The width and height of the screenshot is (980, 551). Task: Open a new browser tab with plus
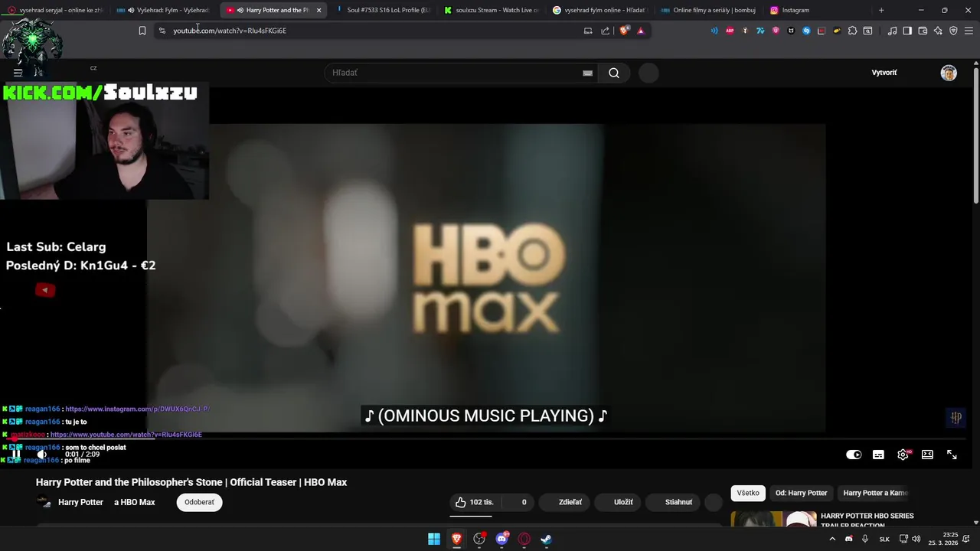coord(881,10)
